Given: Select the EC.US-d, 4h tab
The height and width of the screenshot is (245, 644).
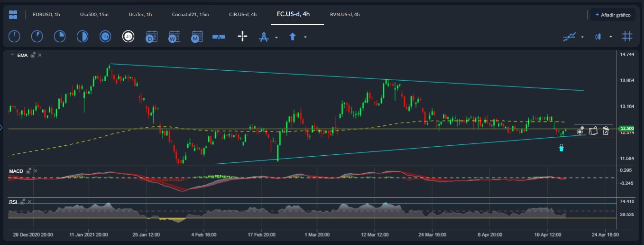Looking at the screenshot, I should [294, 14].
